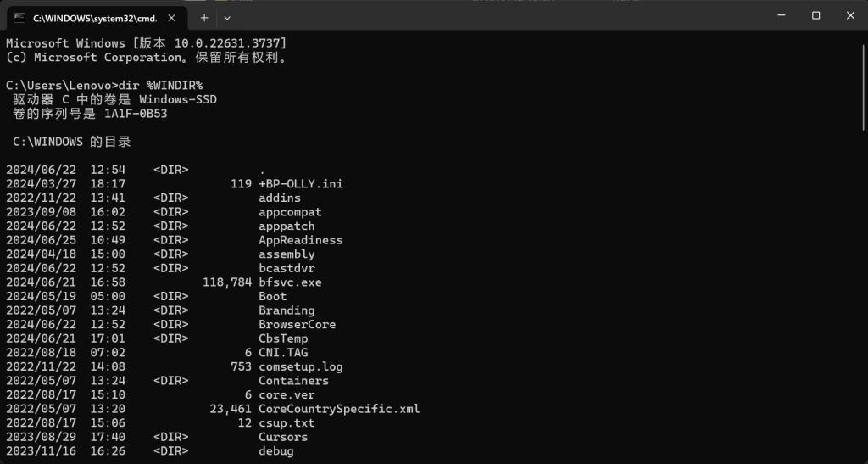Click the +BP-OLLY.ini file entry
The width and height of the screenshot is (868, 464).
pos(300,184)
